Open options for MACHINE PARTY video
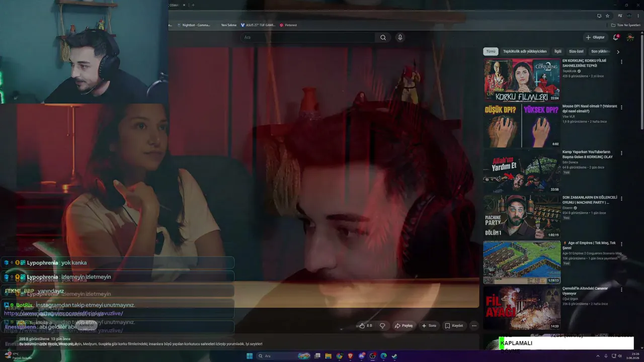Screen dimensions: 644x362 click(x=621, y=198)
